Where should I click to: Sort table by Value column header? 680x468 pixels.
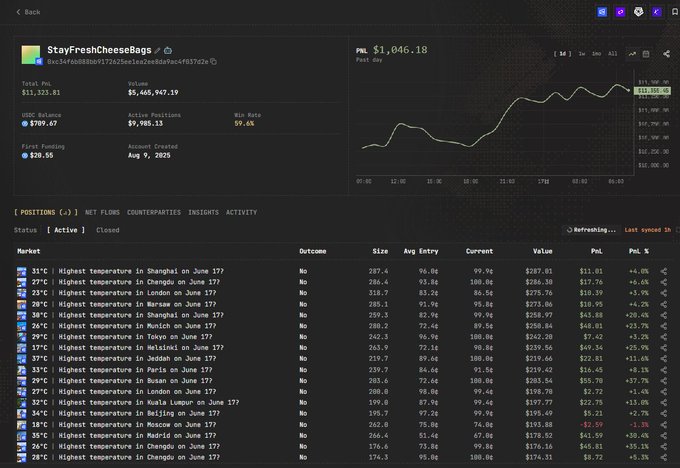coord(543,251)
